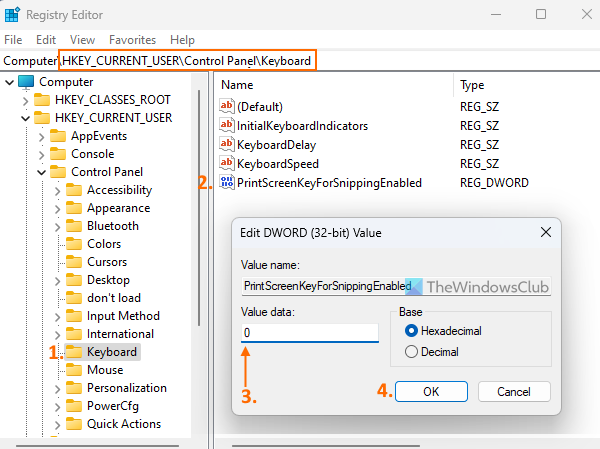Collapse the Computer root node
This screenshot has height=449, width=600.
tap(10, 82)
